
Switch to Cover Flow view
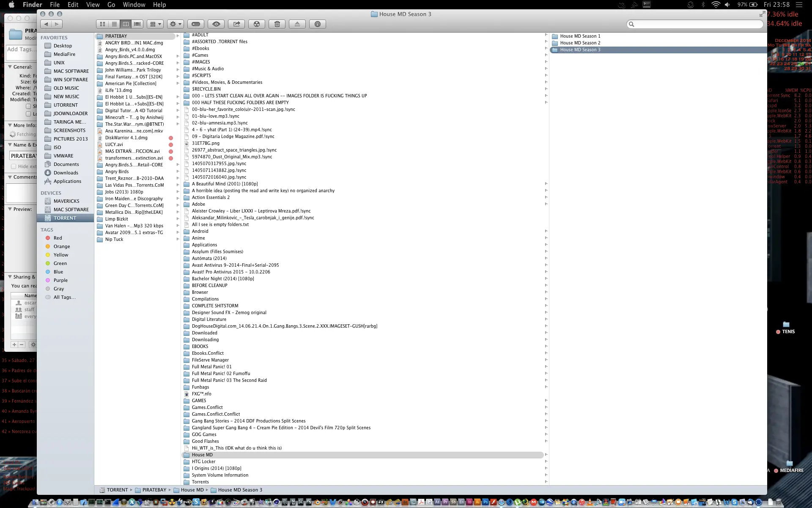tap(137, 24)
